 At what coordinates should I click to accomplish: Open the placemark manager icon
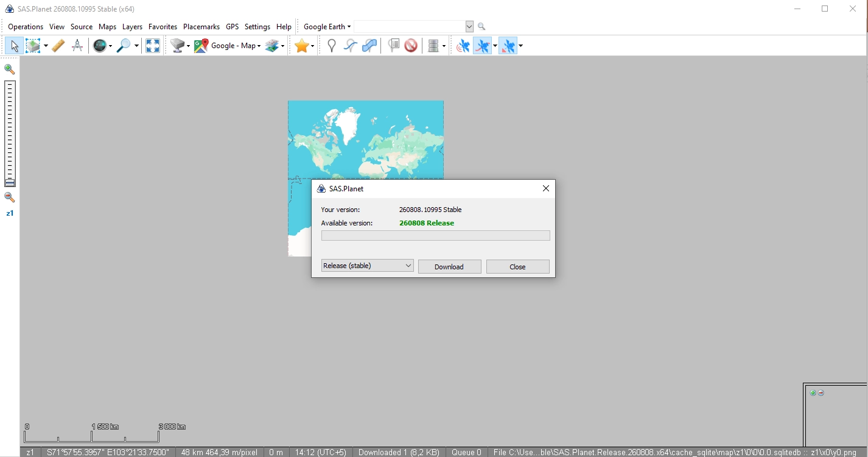[394, 46]
